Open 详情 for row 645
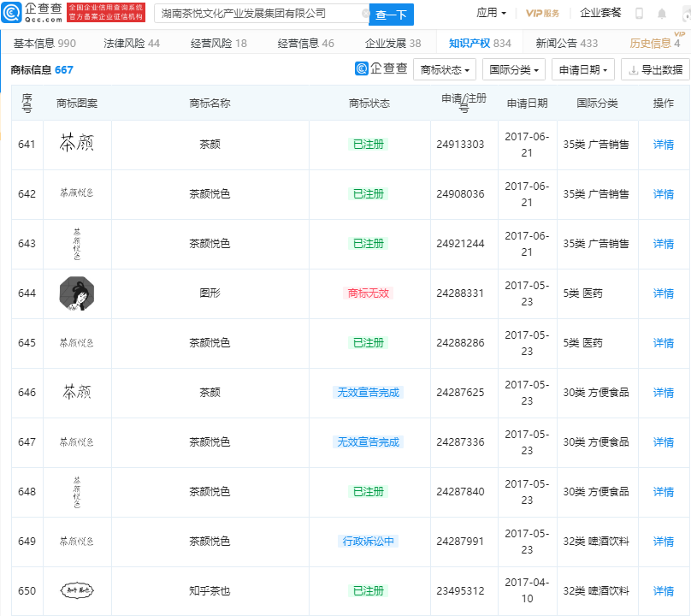 click(664, 343)
